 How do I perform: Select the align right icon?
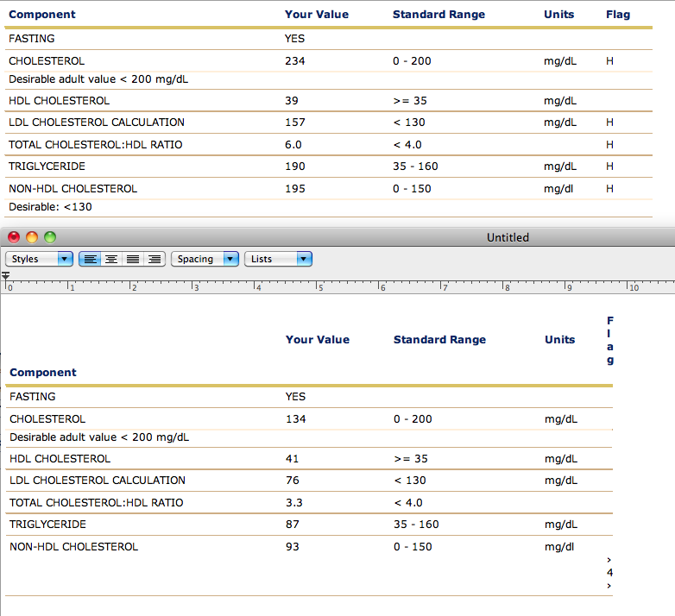coord(155,259)
